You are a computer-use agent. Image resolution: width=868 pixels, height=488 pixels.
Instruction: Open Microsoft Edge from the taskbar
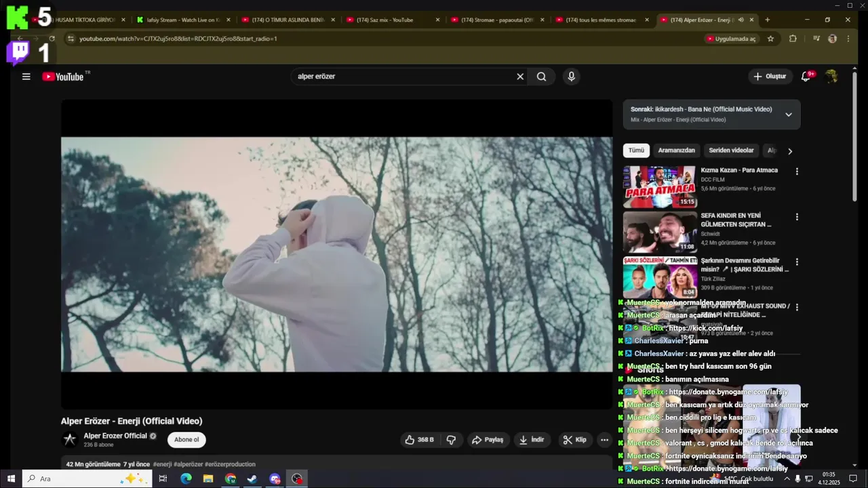[186, 479]
